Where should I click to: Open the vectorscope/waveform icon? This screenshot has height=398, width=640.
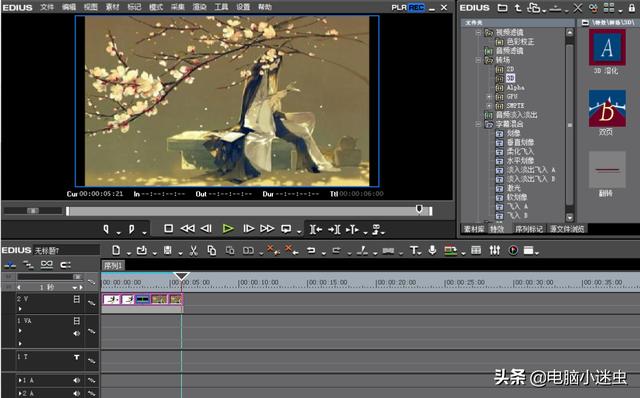pos(513,250)
